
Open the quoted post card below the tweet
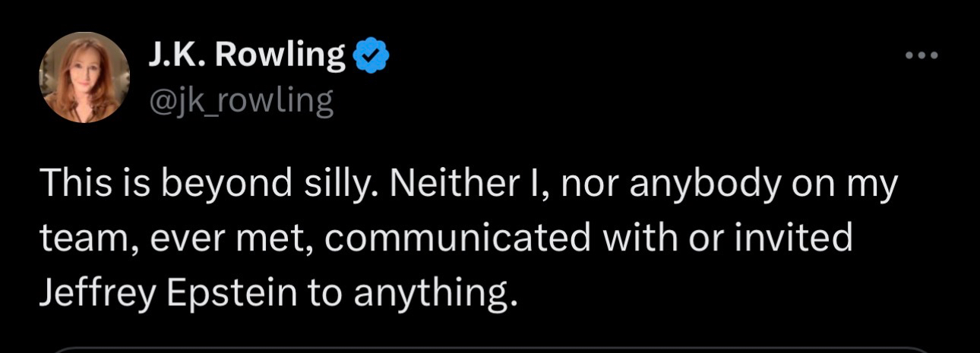pyautogui.click(x=490, y=348)
